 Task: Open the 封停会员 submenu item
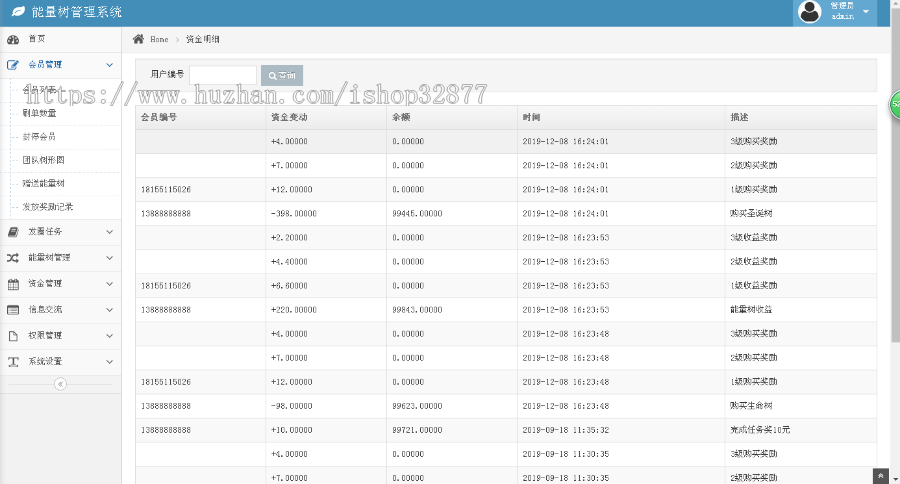39,137
